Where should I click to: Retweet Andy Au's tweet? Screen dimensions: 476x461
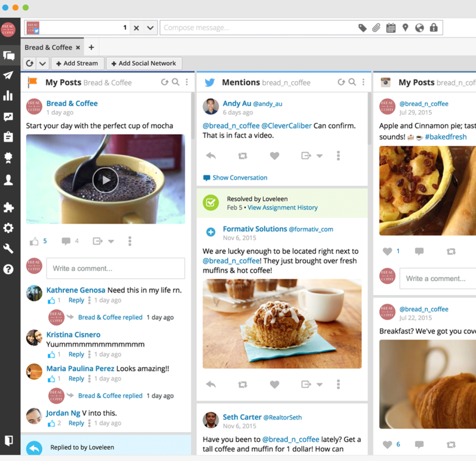pos(243,156)
